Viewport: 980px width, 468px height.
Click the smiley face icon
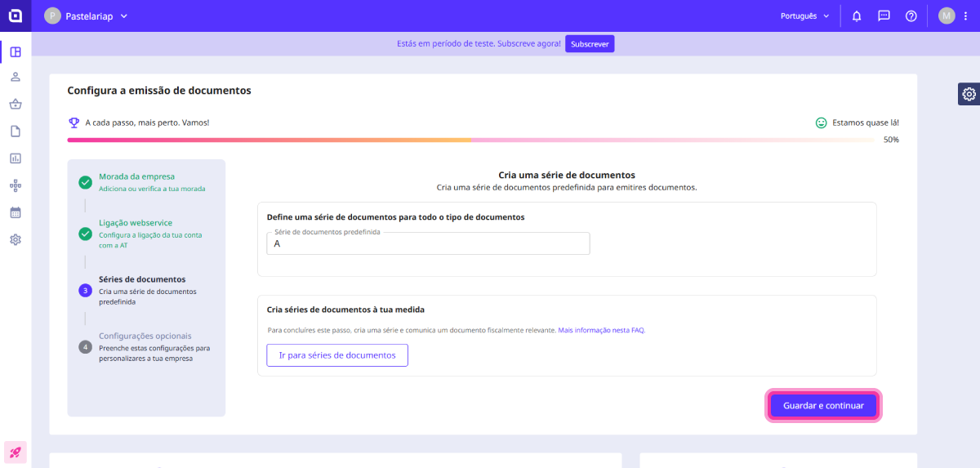tap(822, 123)
